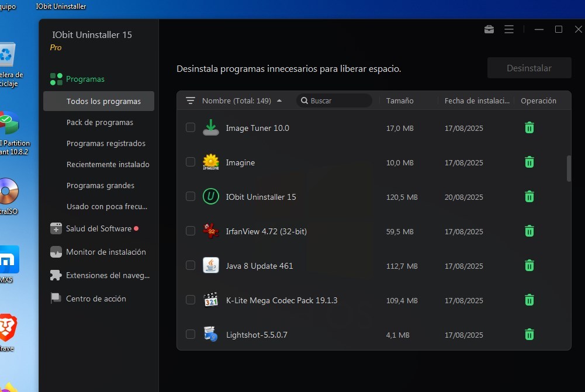Select the K-Lite Mega Codec Pack 19.1.3 name
This screenshot has width=585, height=392.
click(x=282, y=300)
